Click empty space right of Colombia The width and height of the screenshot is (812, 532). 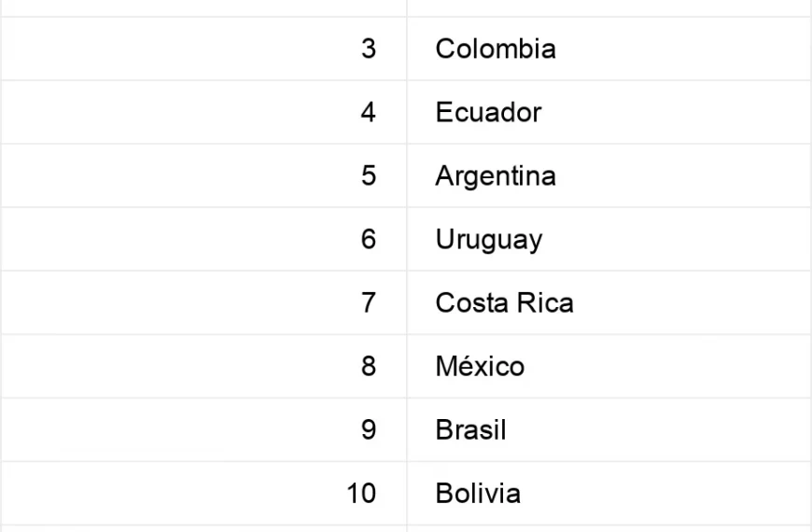click(683, 49)
